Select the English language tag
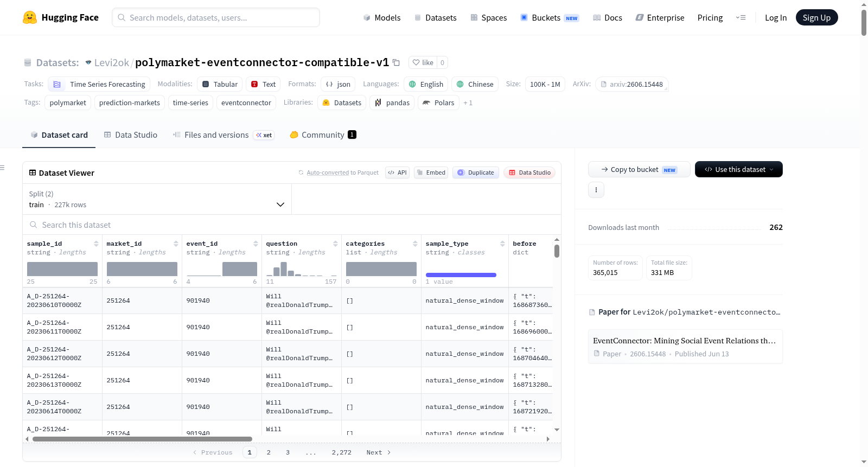Viewport: 868px width, 467px height. (426, 84)
